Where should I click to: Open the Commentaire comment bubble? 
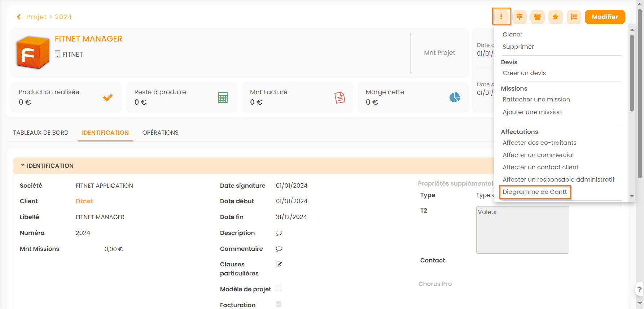point(279,249)
